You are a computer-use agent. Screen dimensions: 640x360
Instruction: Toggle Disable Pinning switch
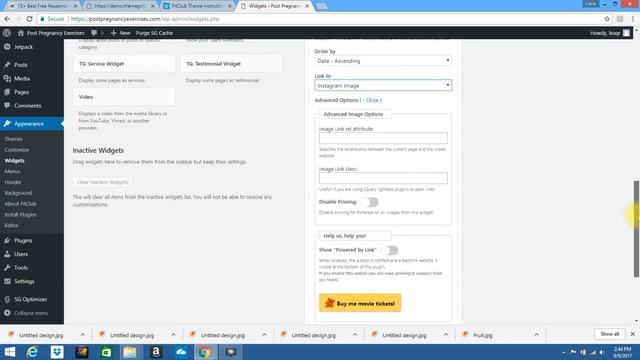coord(370,202)
